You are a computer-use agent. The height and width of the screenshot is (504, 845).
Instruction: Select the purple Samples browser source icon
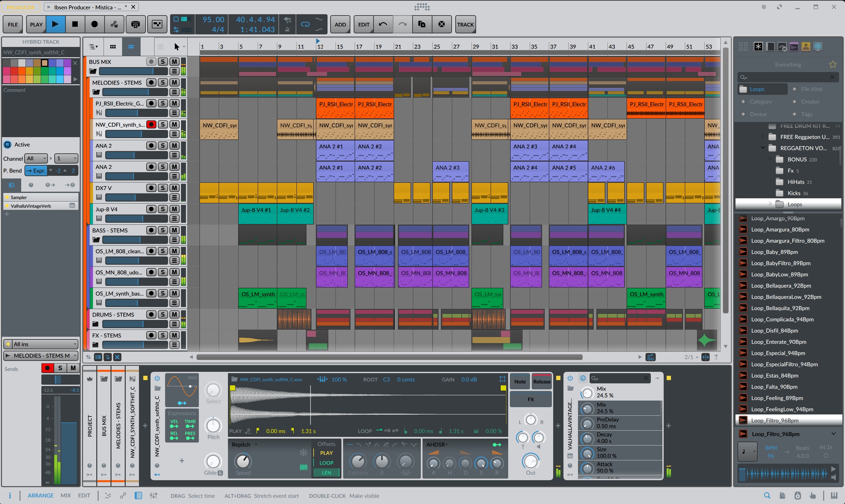tap(794, 47)
